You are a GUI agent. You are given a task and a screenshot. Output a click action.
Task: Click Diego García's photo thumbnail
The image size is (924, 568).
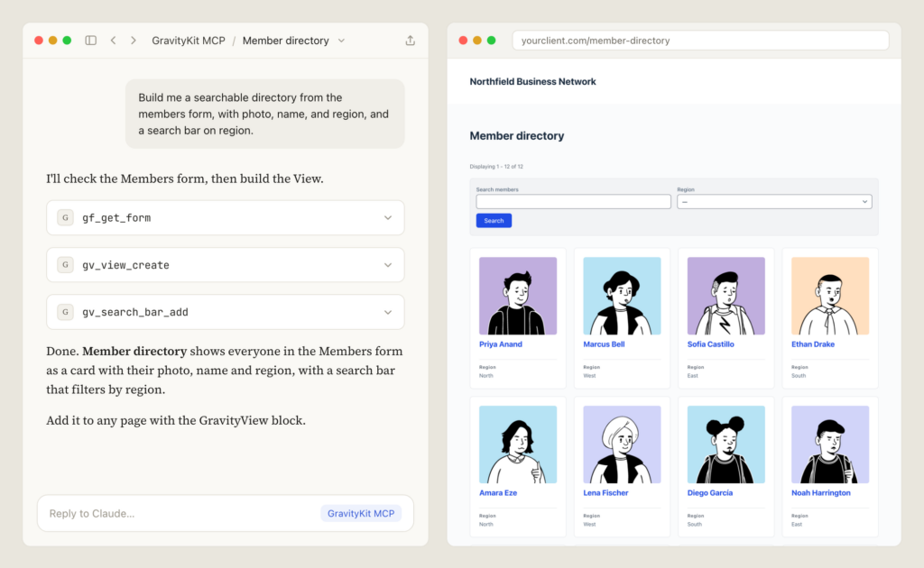tap(726, 444)
